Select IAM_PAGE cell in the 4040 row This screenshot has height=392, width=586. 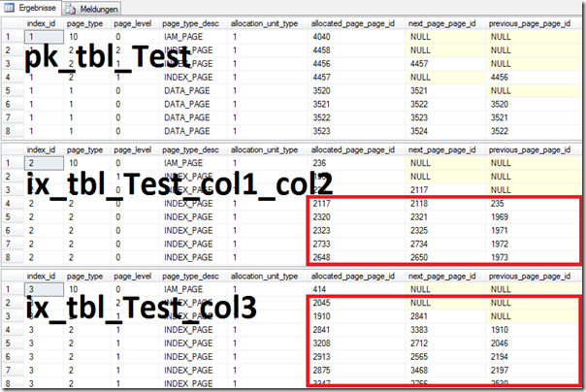[x=193, y=37]
